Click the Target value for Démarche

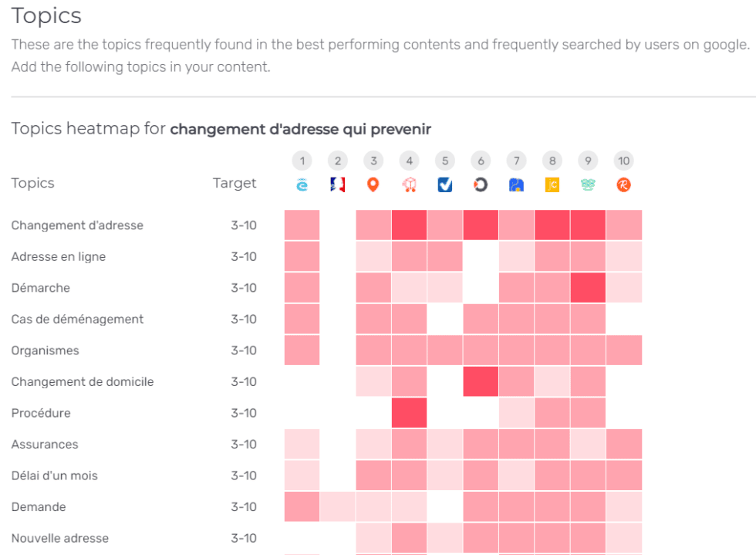tap(245, 287)
